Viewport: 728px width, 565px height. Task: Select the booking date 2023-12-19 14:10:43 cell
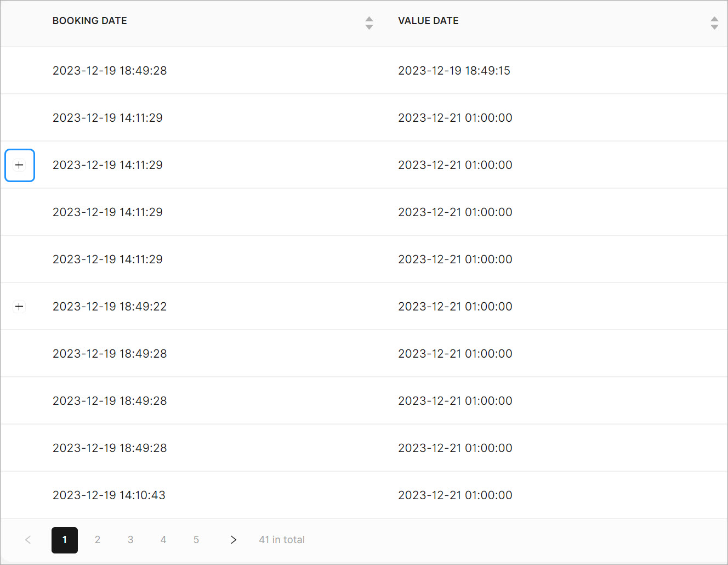109,495
